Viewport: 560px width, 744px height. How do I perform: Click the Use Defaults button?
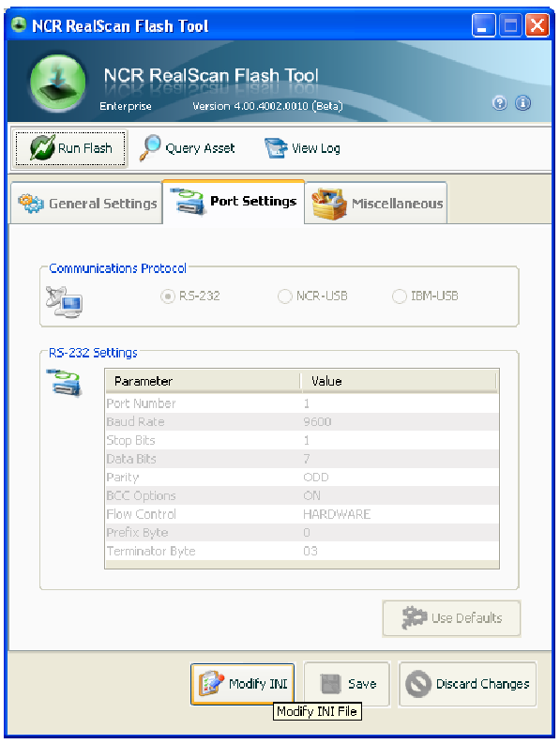451,618
